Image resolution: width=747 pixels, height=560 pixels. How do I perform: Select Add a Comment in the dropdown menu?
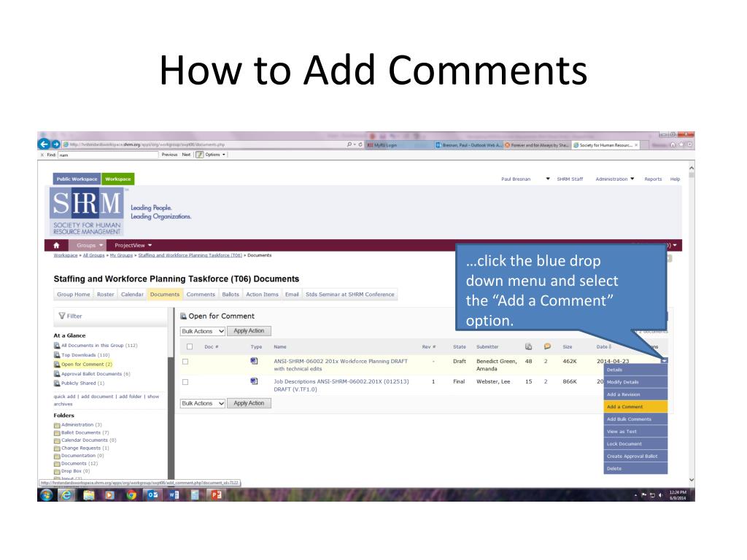(635, 407)
